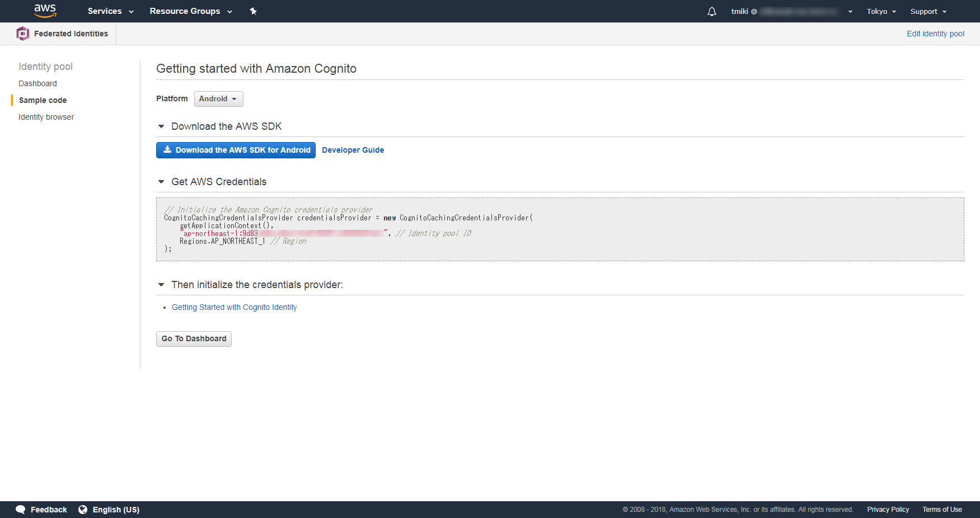
Task: Collapse the Get AWS Credentials section
Action: pyautogui.click(x=161, y=181)
